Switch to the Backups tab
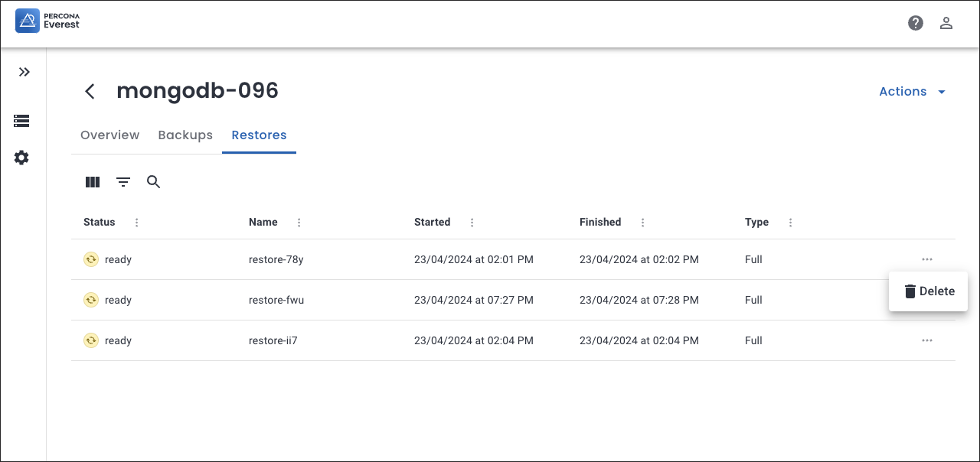The height and width of the screenshot is (462, 980). click(185, 135)
